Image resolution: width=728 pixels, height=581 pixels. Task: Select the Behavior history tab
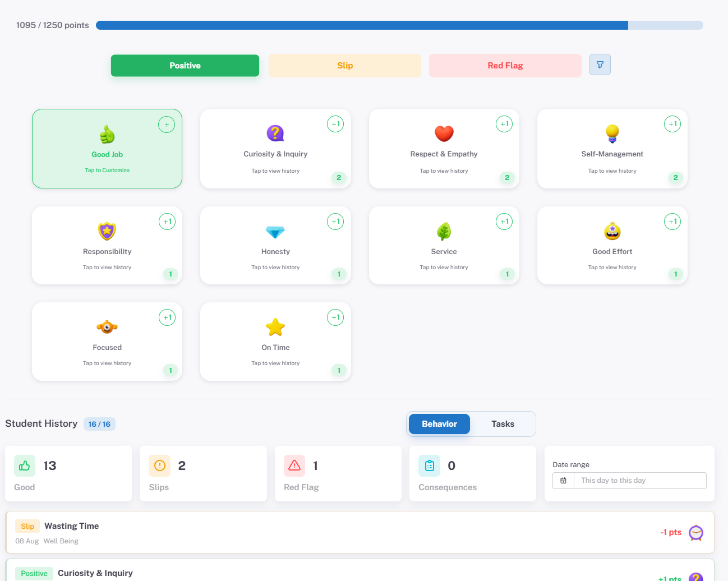pyautogui.click(x=439, y=424)
